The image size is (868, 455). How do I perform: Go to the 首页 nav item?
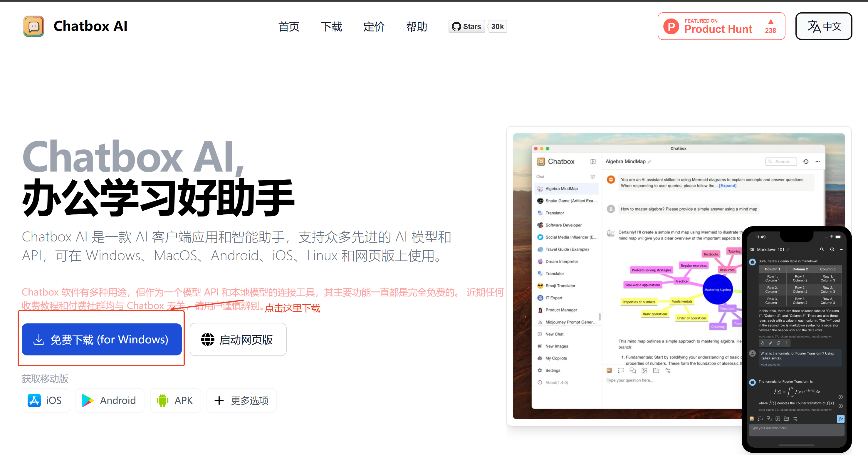[289, 26]
